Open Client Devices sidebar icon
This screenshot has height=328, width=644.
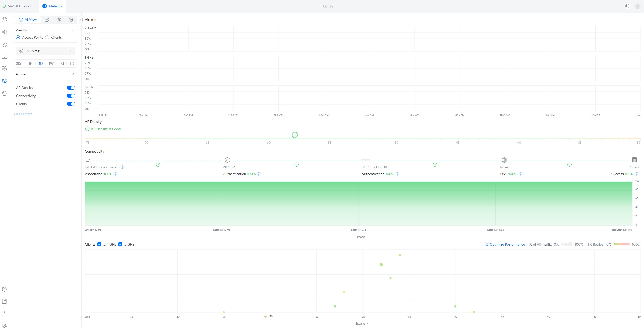pos(4,57)
